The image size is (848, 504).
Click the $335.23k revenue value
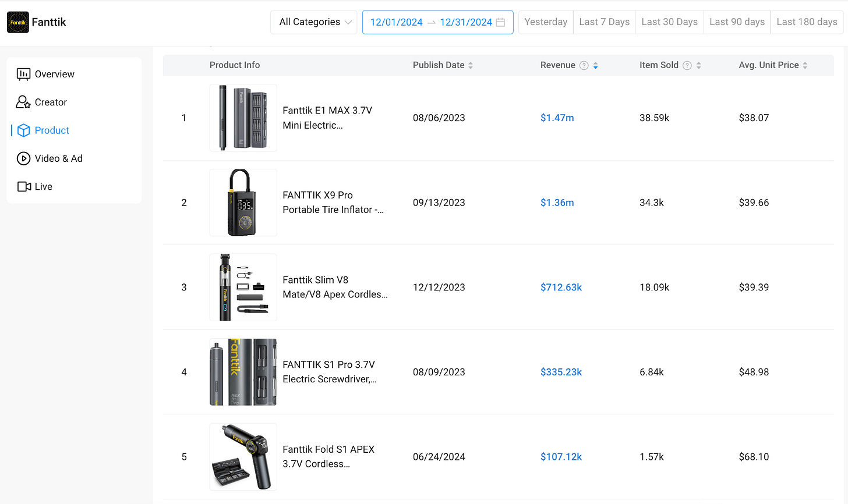pos(561,372)
